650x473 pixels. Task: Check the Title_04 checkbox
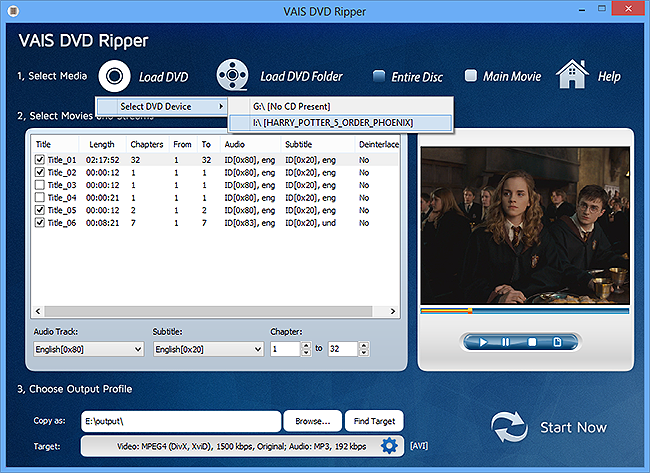pos(40,197)
